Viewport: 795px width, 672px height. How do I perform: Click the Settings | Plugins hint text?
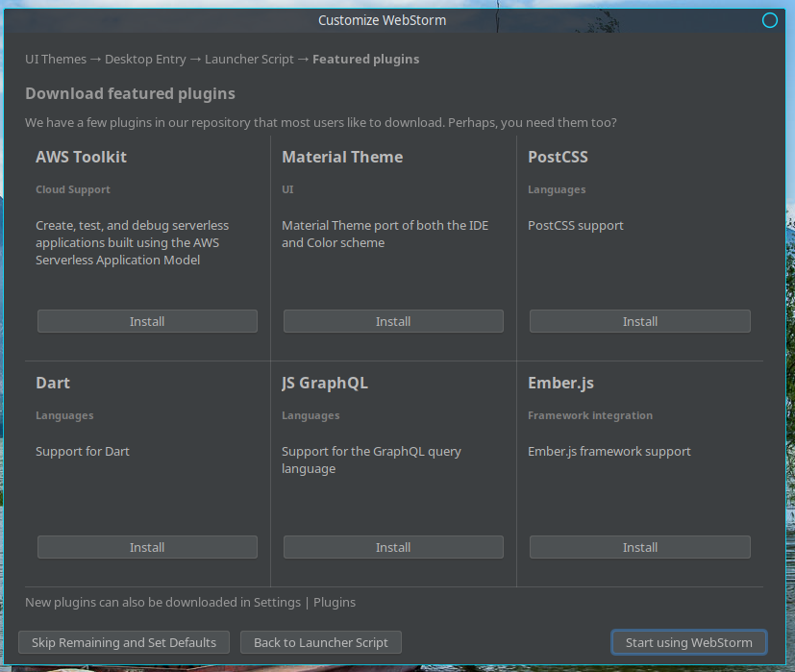(x=190, y=603)
